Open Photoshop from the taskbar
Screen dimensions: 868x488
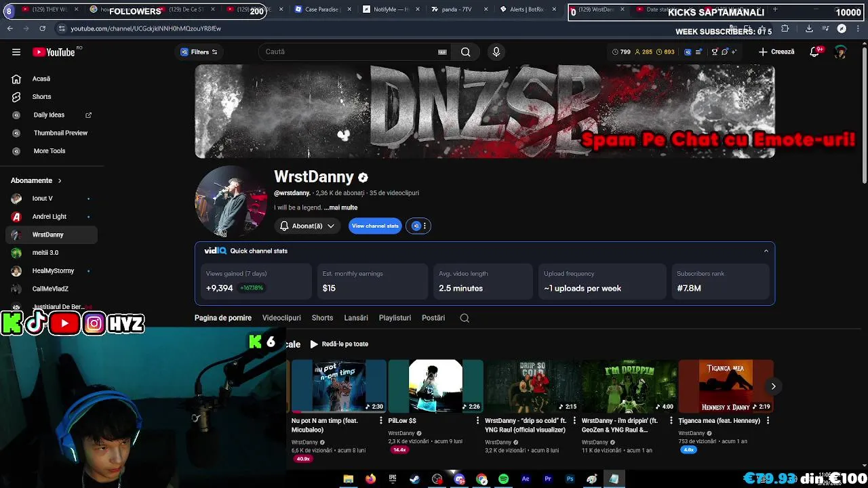tap(570, 479)
